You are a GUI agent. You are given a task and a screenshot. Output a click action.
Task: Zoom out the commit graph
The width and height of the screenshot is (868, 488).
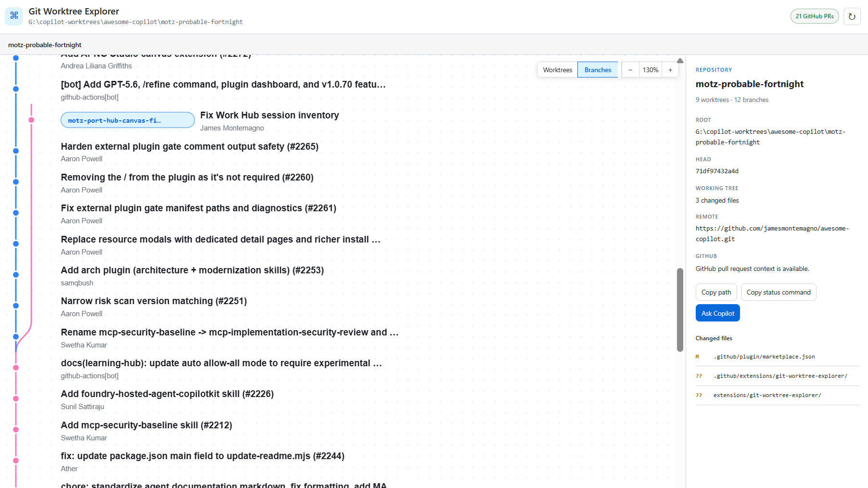pos(630,70)
